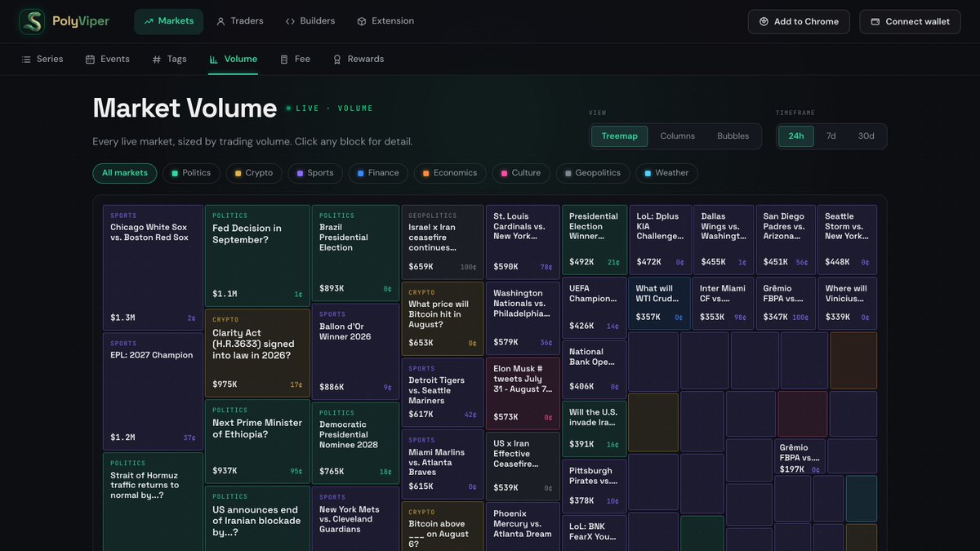Click the Builders code brackets icon
The height and width of the screenshot is (551, 980).
(290, 21)
